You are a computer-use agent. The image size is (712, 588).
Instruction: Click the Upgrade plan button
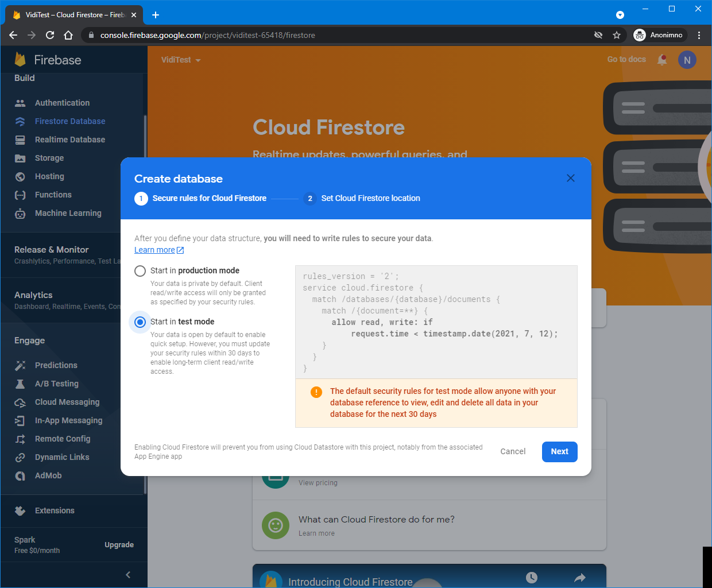tap(119, 545)
